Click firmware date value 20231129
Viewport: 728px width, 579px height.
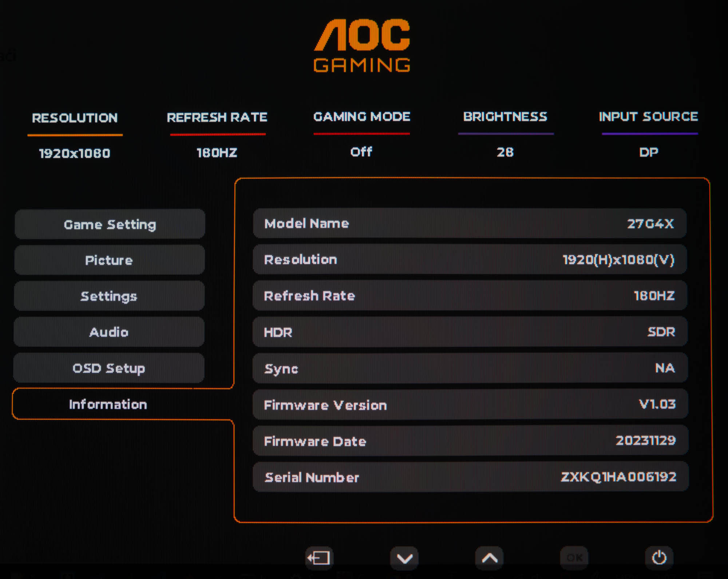tap(646, 440)
